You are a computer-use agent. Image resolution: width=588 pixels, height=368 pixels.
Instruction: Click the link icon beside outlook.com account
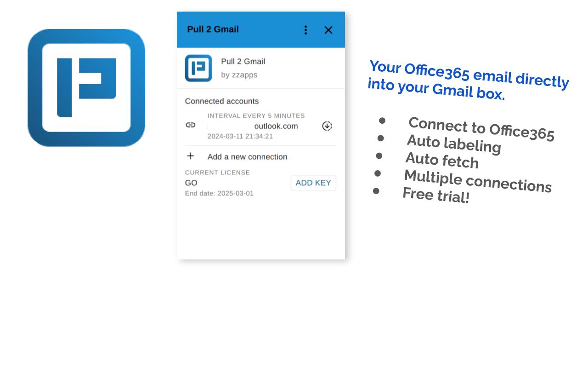pos(191,125)
